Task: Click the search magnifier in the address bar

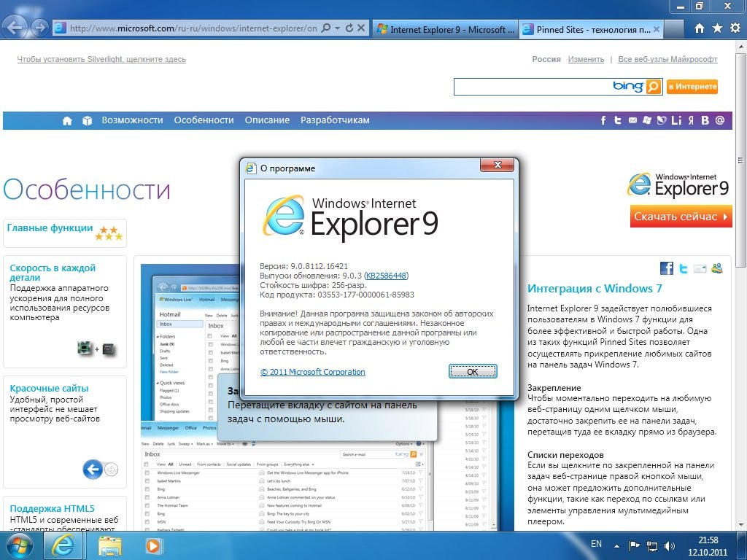Action: pos(326,28)
